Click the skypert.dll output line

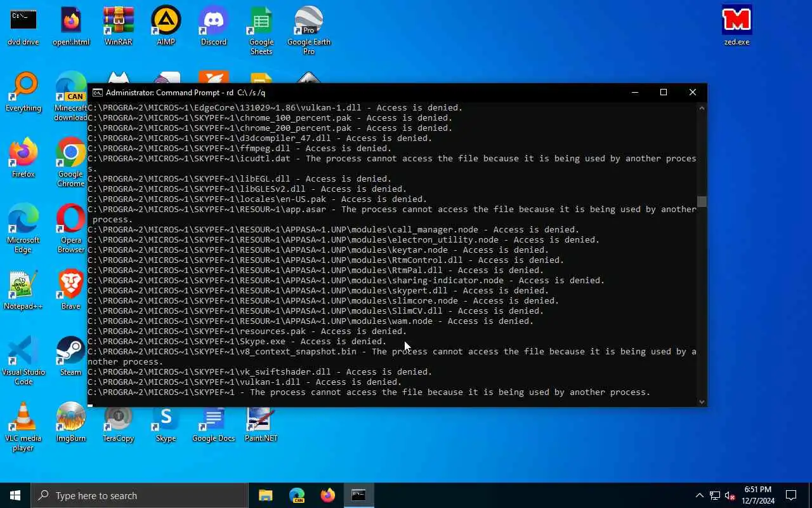tap(318, 291)
